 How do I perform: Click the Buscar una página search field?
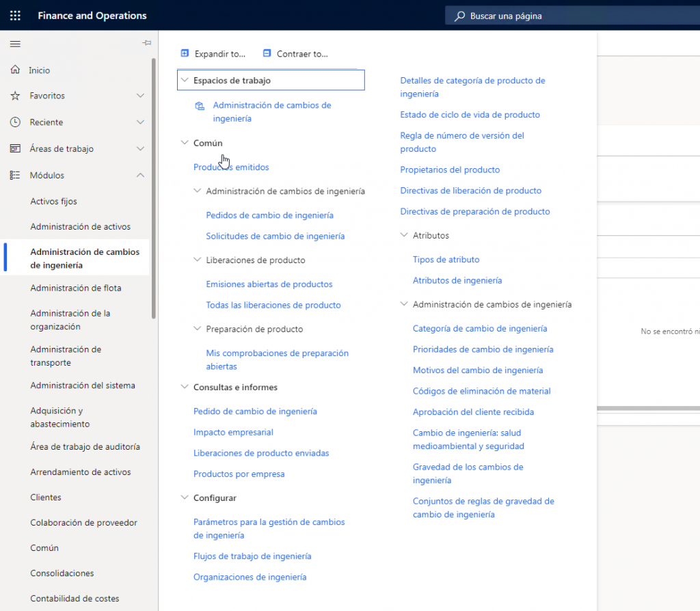[574, 16]
